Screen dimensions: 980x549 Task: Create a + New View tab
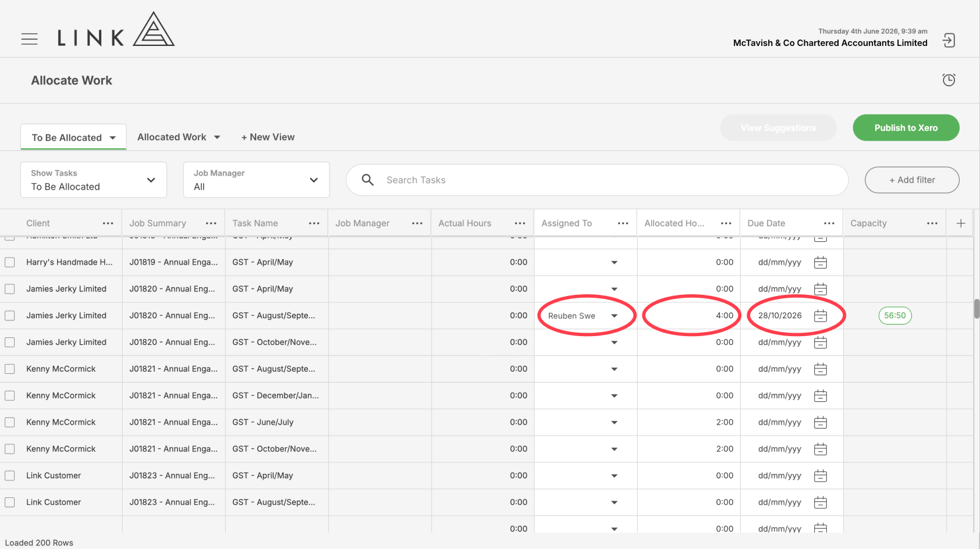click(268, 137)
